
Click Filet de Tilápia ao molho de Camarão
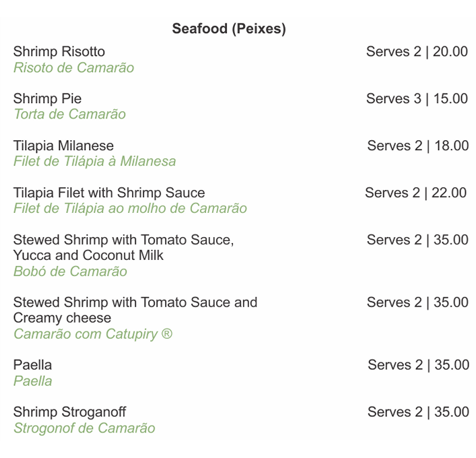(130, 208)
